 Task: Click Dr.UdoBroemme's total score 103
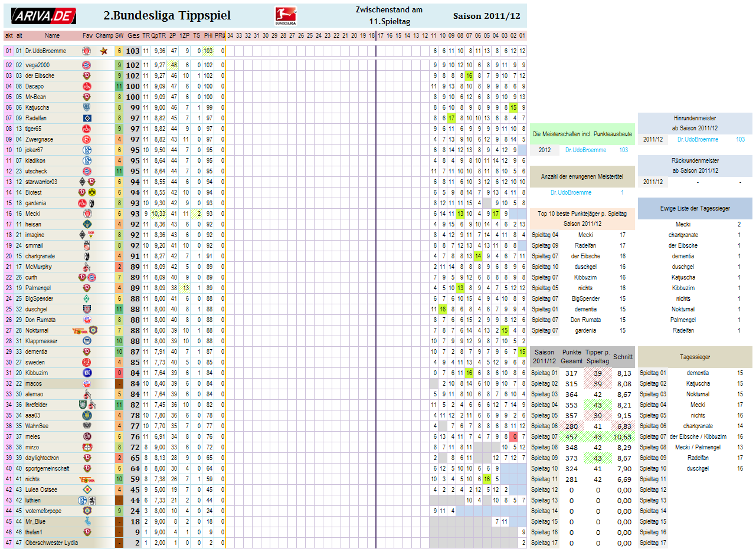pyautogui.click(x=133, y=51)
